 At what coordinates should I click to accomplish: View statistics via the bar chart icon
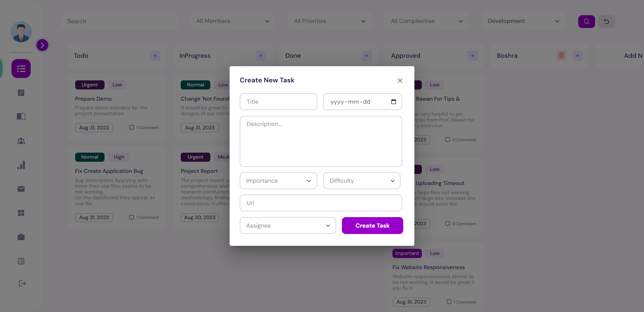point(21,165)
